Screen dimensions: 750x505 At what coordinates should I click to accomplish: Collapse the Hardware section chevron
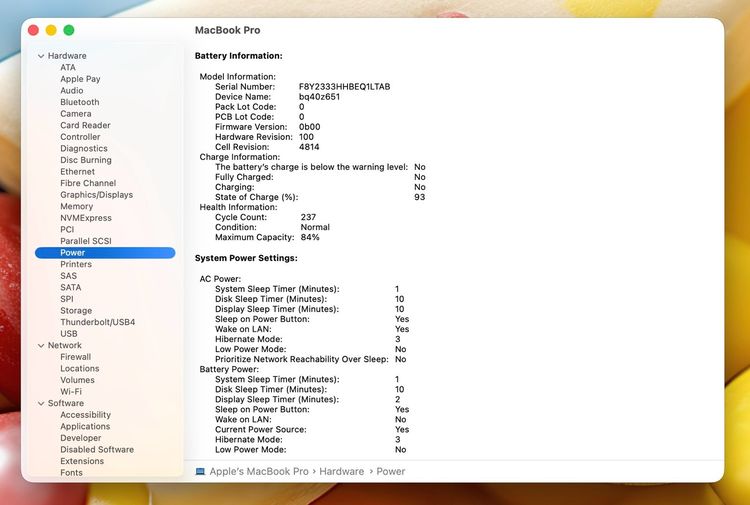(41, 56)
